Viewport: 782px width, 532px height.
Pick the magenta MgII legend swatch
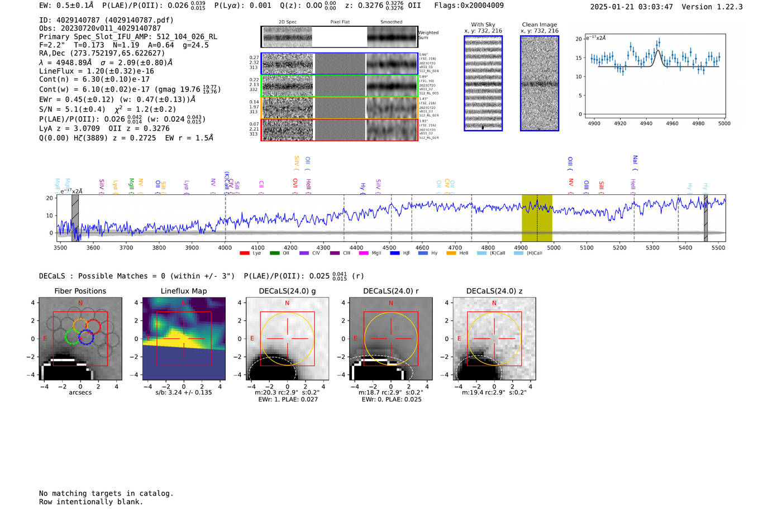[x=363, y=253]
